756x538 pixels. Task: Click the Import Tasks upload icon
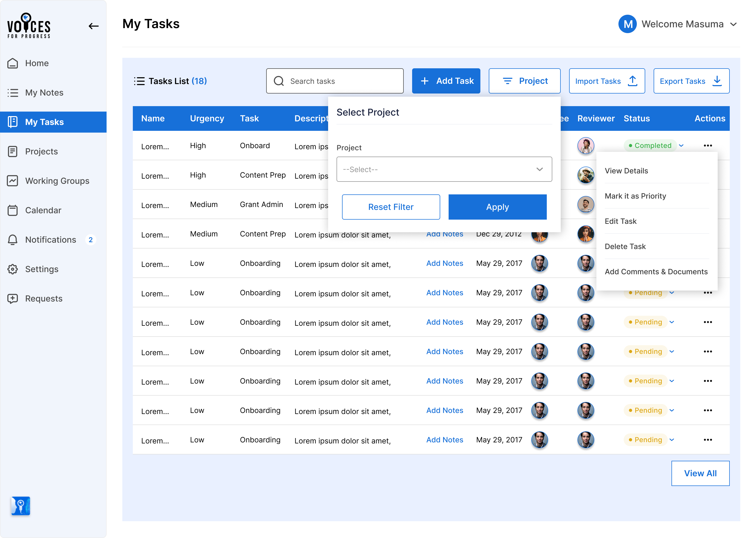(633, 81)
